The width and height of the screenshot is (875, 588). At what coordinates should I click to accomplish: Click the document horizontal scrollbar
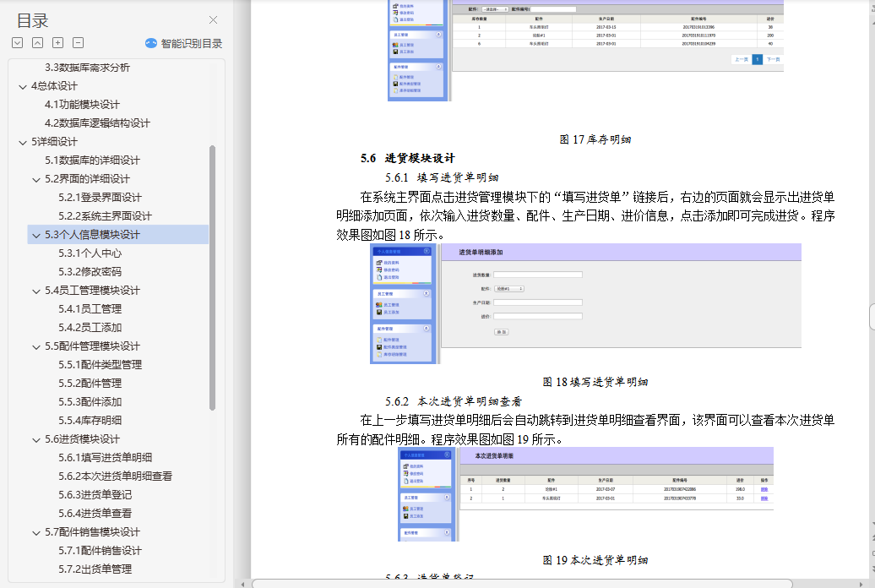tap(522, 584)
